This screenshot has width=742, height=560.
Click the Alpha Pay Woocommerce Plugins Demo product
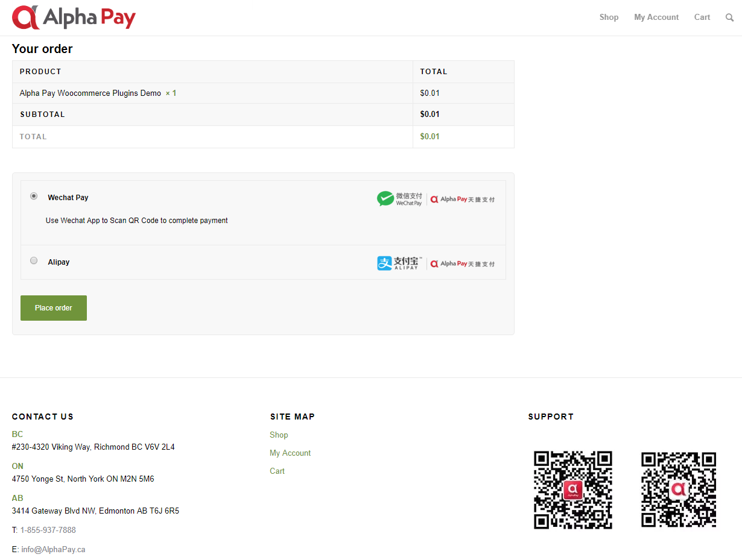[90, 93]
